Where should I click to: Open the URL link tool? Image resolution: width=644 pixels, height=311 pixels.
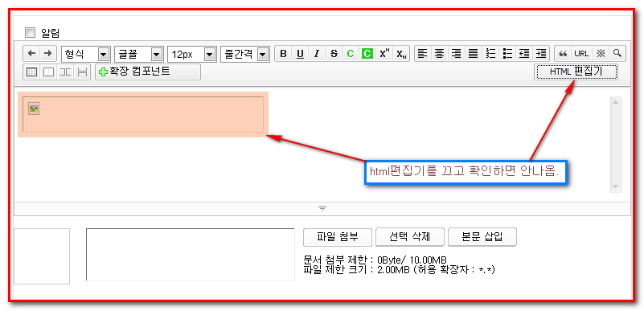581,54
